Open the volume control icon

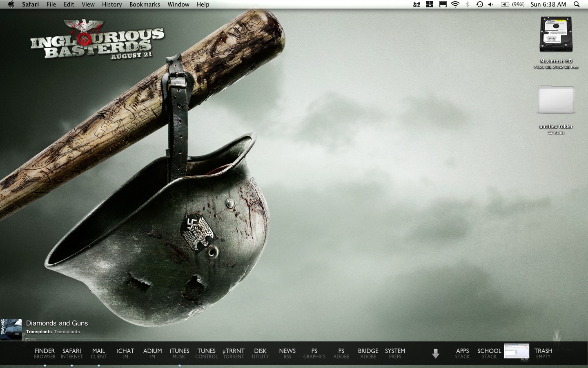coord(490,4)
